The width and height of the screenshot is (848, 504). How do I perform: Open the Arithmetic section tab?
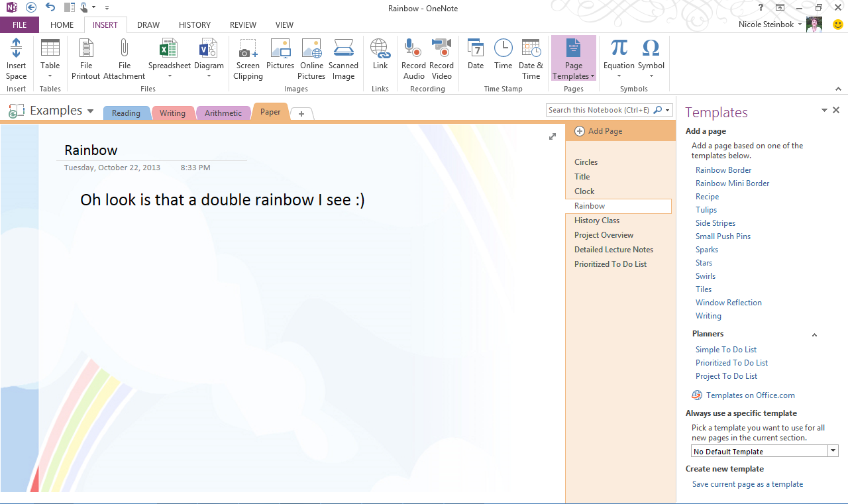click(x=223, y=113)
